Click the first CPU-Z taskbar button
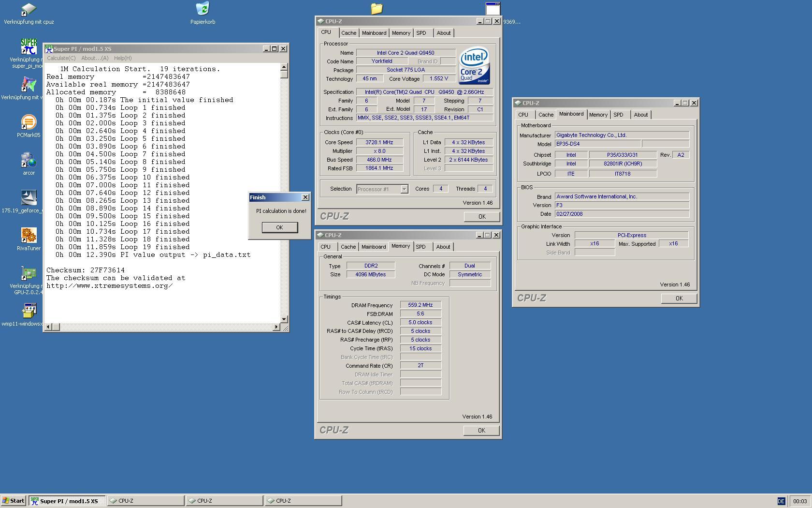812x508 pixels. click(x=145, y=501)
